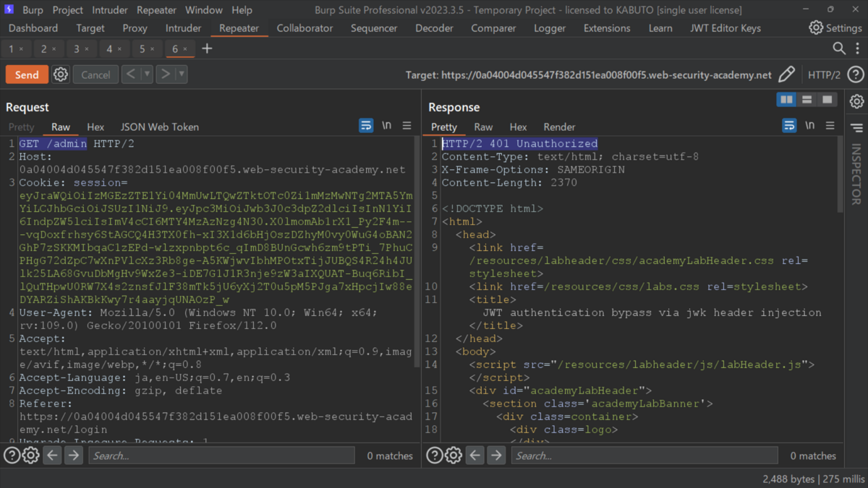
Task: Toggle request word wrap icon
Action: coord(366,126)
